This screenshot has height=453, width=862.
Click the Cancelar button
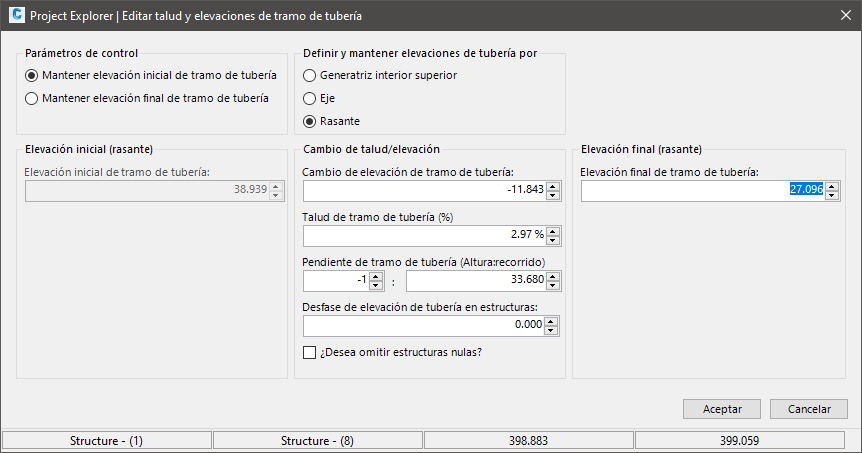click(x=810, y=409)
